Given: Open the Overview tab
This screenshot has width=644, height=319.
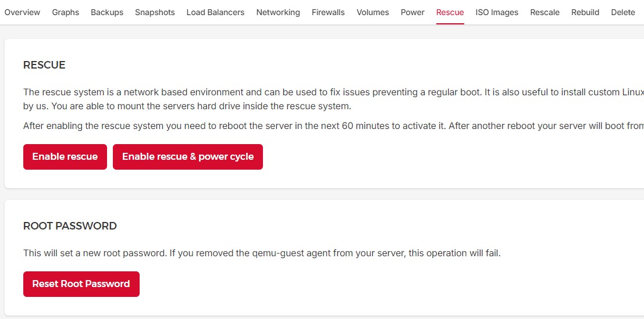Looking at the screenshot, I should click(22, 12).
